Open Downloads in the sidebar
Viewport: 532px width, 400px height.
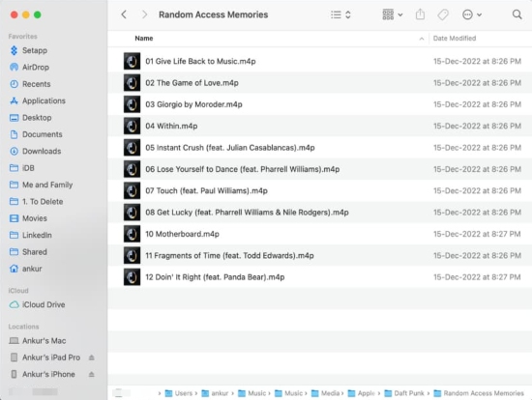(x=35, y=151)
